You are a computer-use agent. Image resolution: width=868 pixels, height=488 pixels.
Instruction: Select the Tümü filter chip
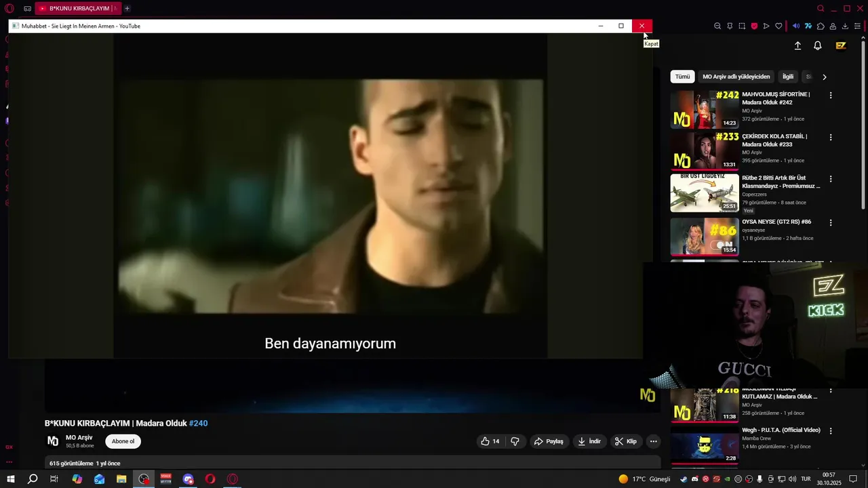tap(682, 77)
